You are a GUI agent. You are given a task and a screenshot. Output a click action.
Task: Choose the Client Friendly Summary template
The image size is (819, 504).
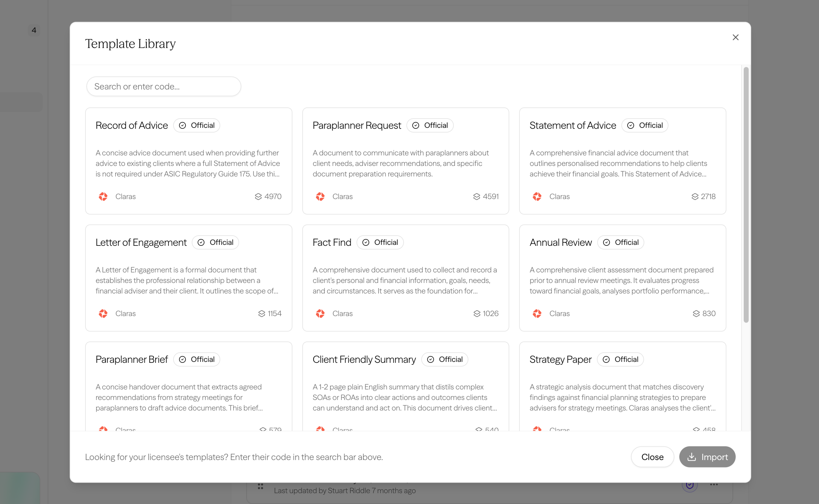pyautogui.click(x=405, y=386)
